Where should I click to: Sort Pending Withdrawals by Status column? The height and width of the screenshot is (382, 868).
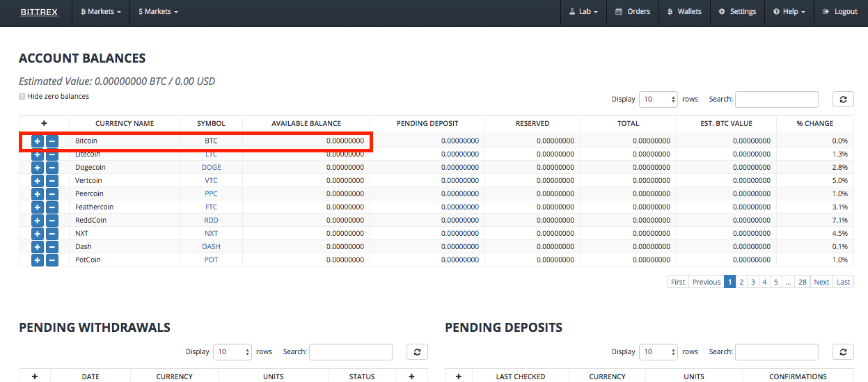click(362, 376)
